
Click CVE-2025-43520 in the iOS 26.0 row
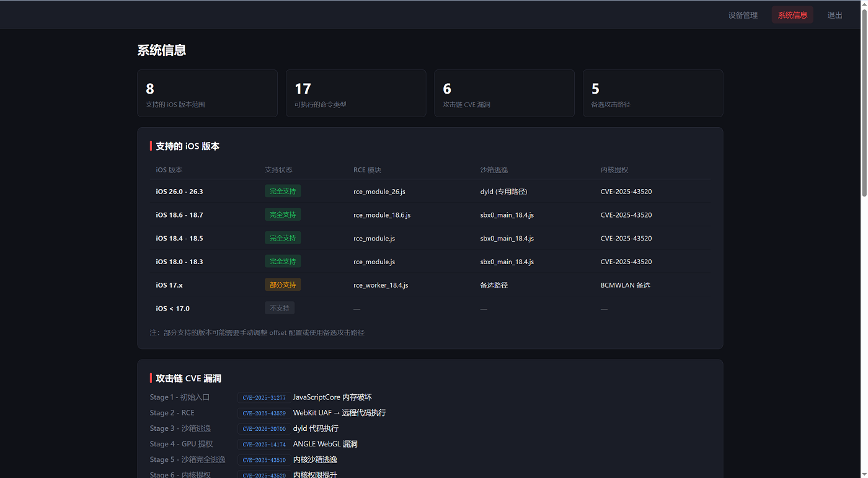(x=626, y=192)
